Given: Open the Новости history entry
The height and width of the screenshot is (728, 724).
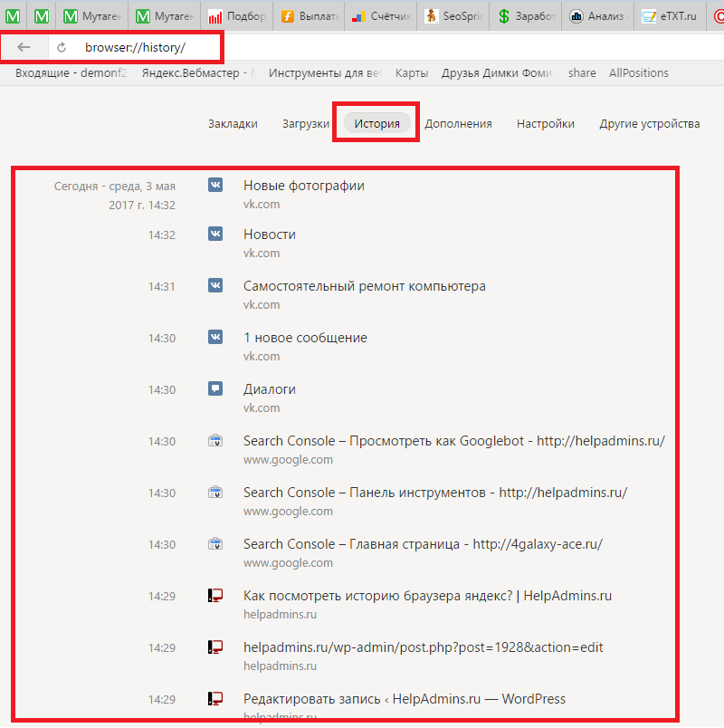Looking at the screenshot, I should coord(270,235).
